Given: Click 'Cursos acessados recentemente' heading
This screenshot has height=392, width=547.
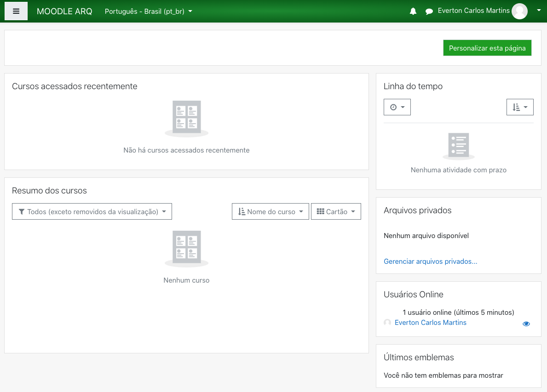Looking at the screenshot, I should click(75, 86).
